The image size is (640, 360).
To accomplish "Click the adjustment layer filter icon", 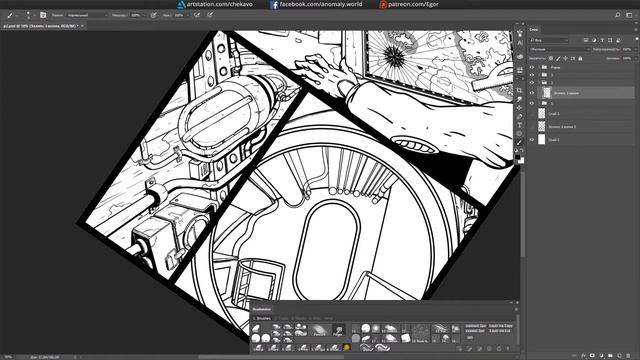I will (x=594, y=40).
